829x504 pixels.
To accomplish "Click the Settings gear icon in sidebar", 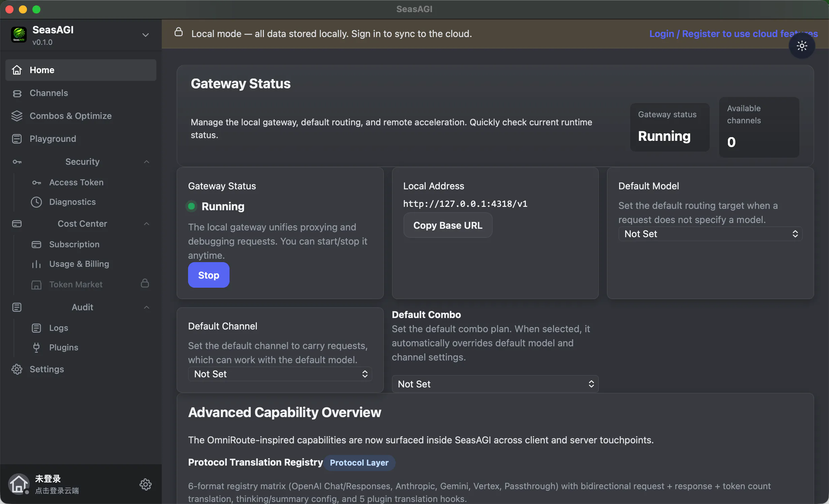I will [x=17, y=369].
